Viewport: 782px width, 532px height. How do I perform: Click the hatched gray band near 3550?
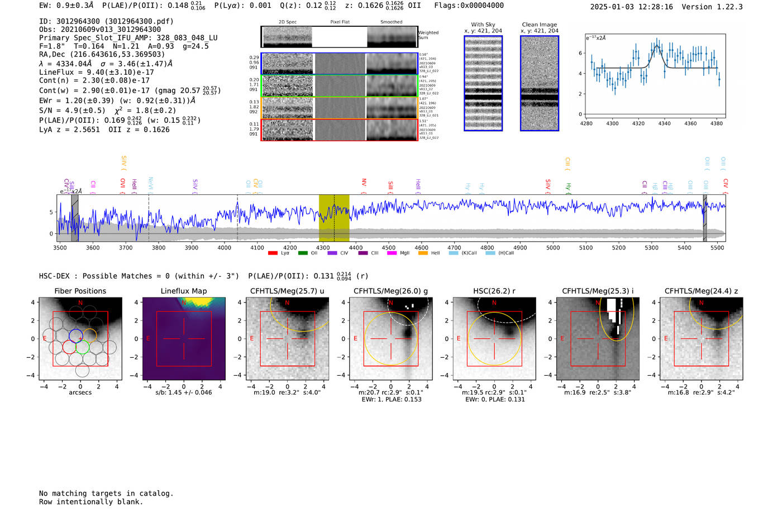75,218
